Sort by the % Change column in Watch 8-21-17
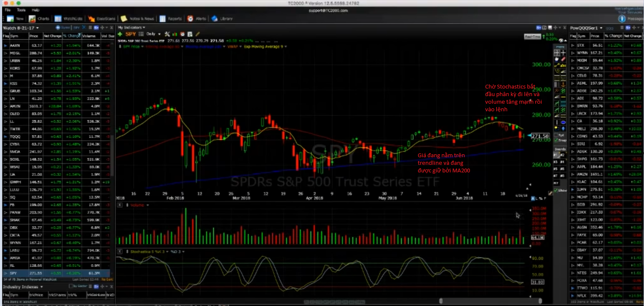The height and width of the screenshot is (306, 644). pos(72,36)
